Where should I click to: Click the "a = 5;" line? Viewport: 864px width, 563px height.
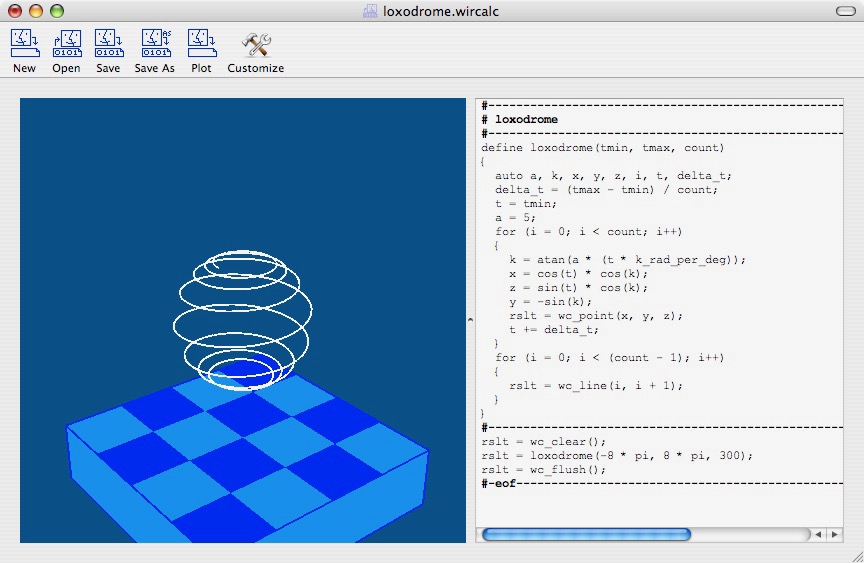[x=515, y=218]
